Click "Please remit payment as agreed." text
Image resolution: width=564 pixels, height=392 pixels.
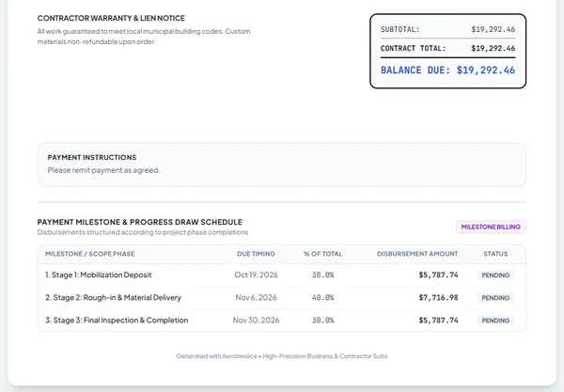(x=104, y=170)
